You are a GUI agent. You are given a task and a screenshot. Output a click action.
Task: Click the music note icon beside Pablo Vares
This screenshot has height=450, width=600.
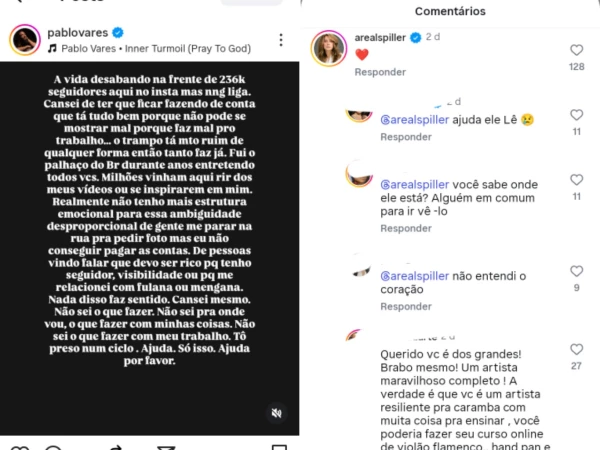pyautogui.click(x=52, y=49)
